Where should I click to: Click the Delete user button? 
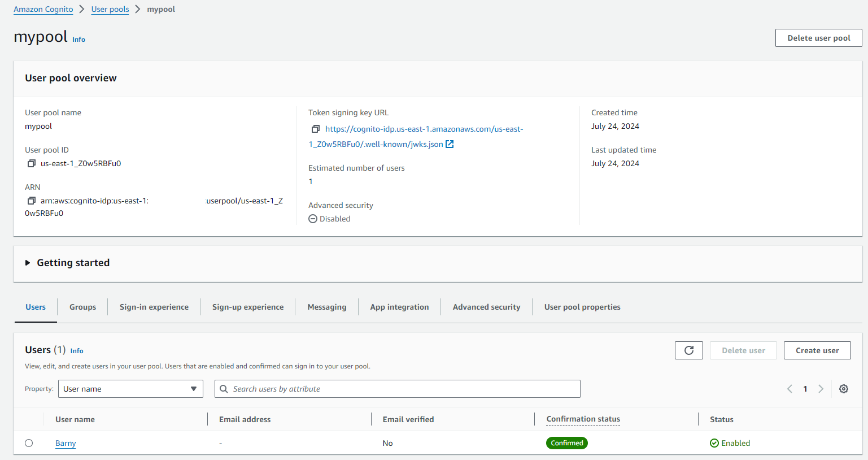click(x=743, y=350)
